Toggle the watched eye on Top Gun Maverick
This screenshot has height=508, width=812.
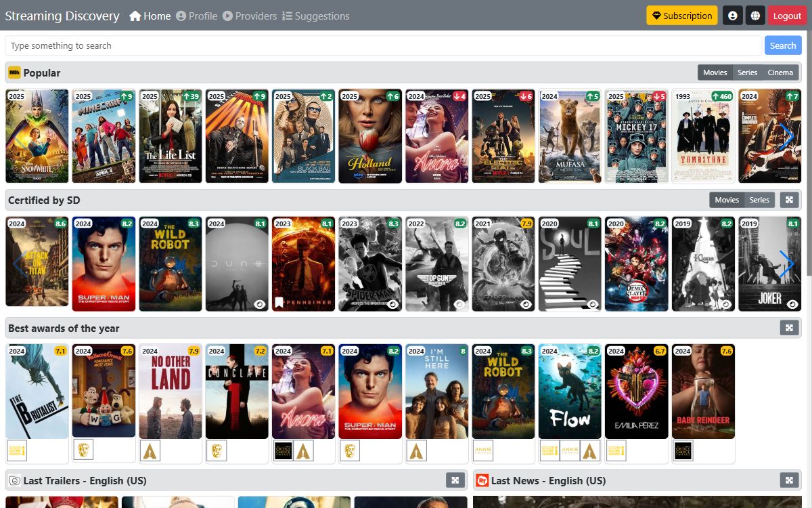pyautogui.click(x=458, y=303)
